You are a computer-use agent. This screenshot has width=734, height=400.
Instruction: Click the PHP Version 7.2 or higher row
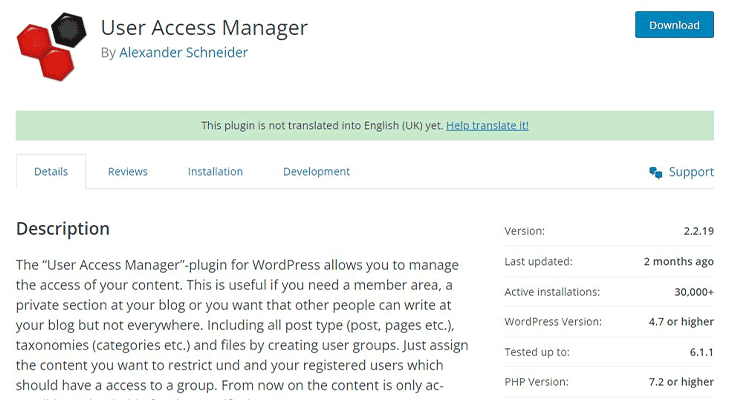(609, 382)
